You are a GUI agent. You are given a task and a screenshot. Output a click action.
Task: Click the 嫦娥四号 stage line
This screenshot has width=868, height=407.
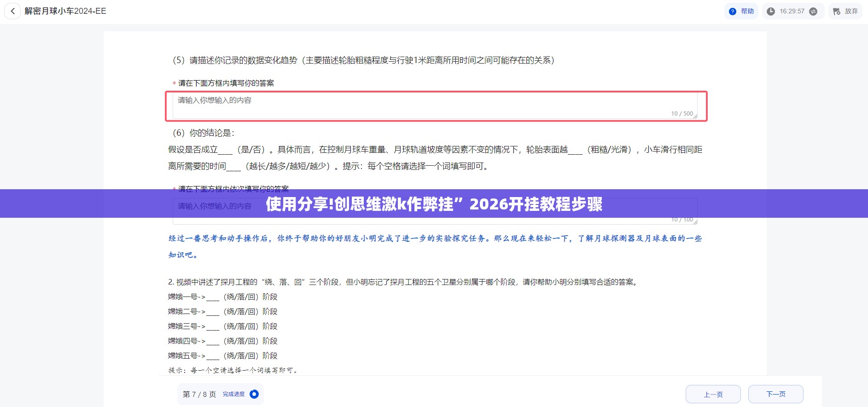pos(223,341)
